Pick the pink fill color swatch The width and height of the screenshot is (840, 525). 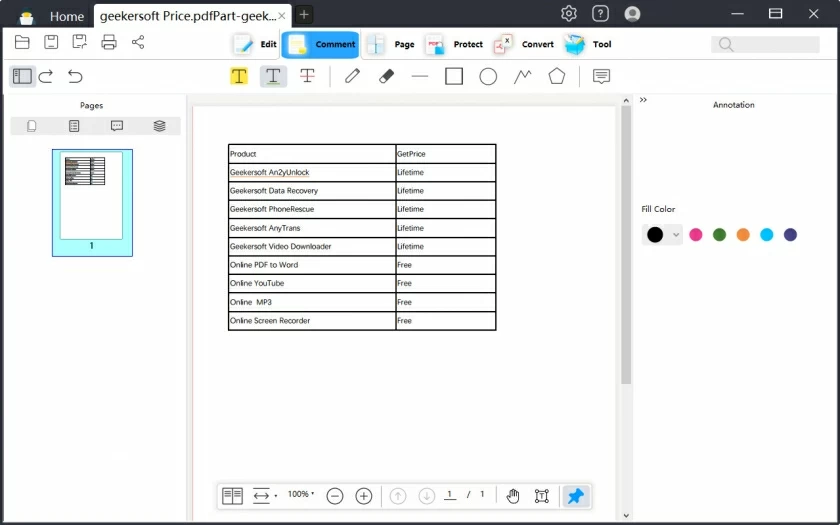[x=696, y=235]
